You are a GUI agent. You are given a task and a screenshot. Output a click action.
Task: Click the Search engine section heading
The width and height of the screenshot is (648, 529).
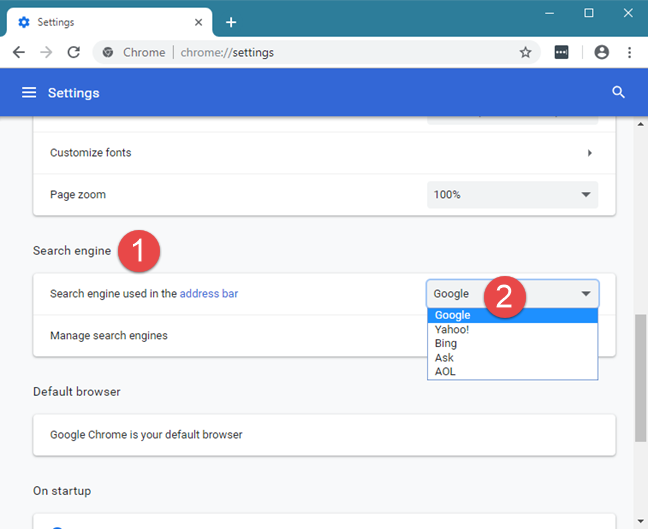(x=72, y=251)
